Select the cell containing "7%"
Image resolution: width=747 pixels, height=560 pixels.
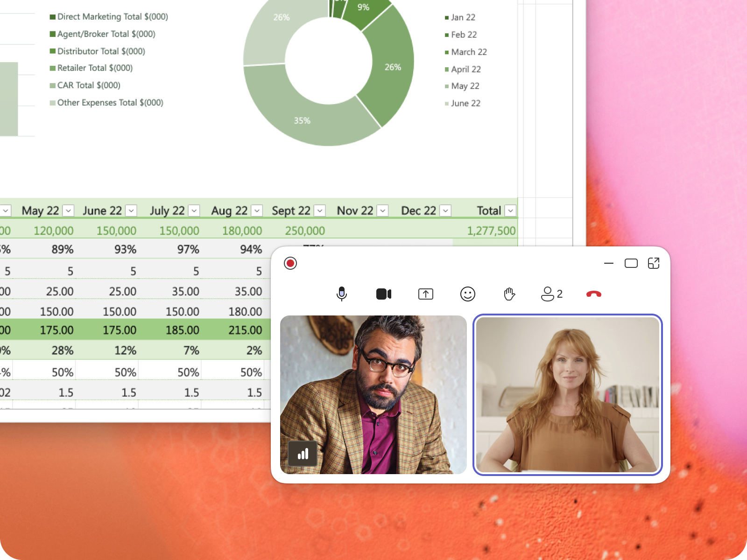(191, 350)
